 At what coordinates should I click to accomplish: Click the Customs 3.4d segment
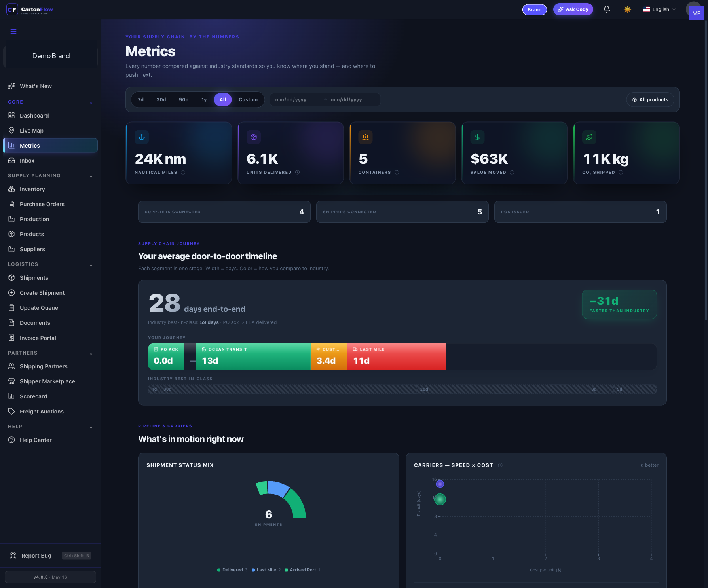(329, 357)
